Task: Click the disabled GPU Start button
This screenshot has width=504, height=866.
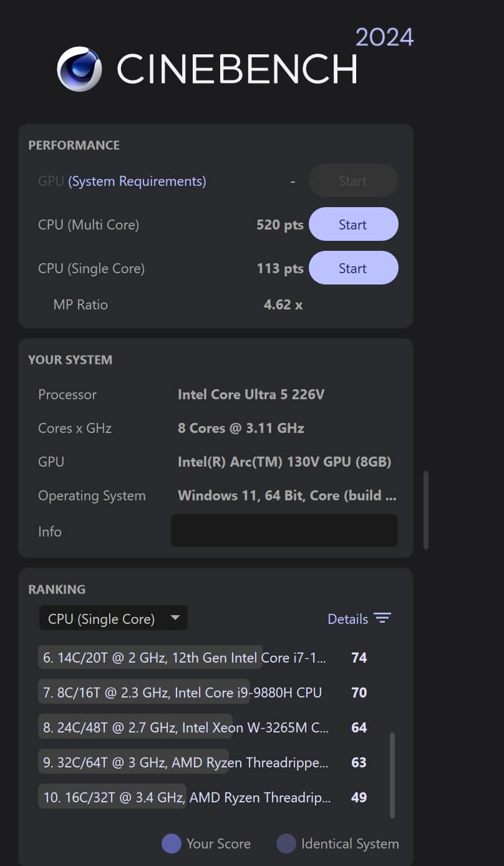Action: [x=353, y=181]
